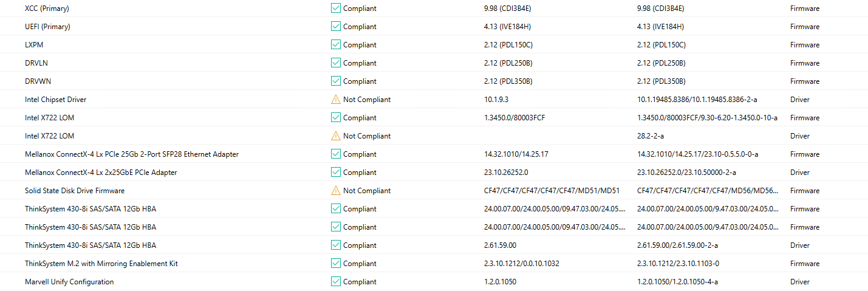This screenshot has width=868, height=291.
Task: Click the Driver type label for Marvell Unify Configuration
Action: click(799, 282)
